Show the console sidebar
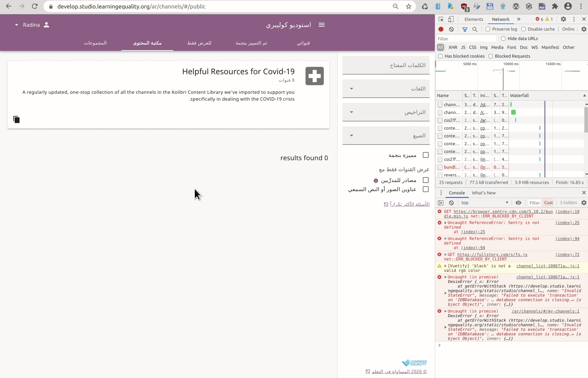 pyautogui.click(x=441, y=203)
